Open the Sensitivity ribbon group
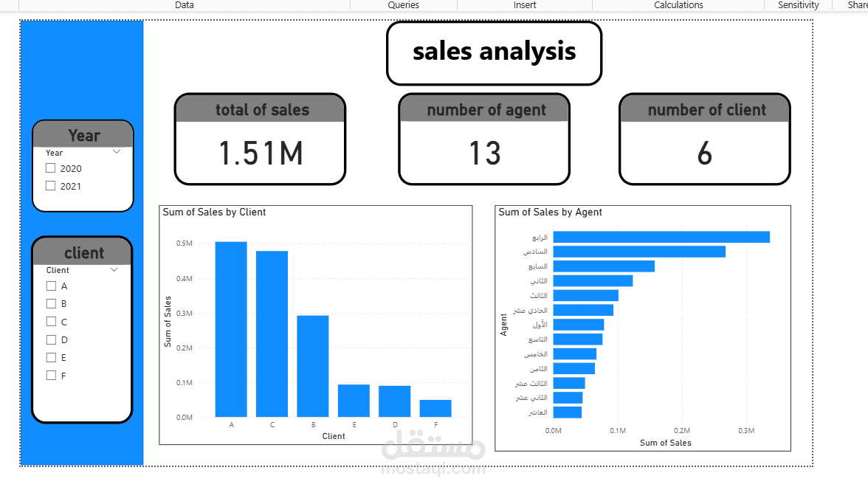 click(798, 5)
